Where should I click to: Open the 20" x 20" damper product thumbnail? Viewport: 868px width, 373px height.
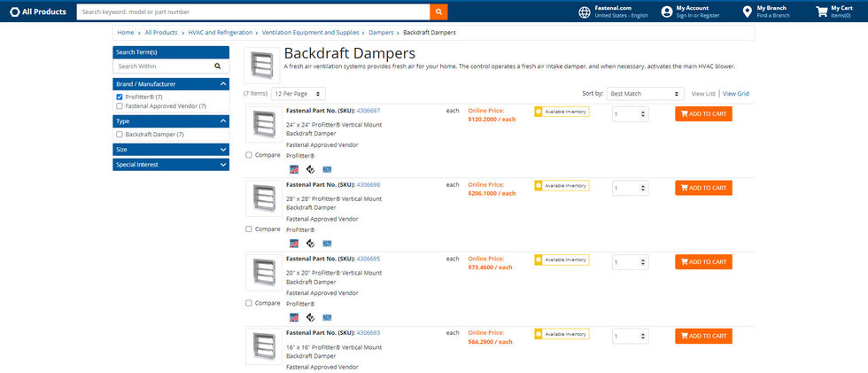pyautogui.click(x=264, y=273)
